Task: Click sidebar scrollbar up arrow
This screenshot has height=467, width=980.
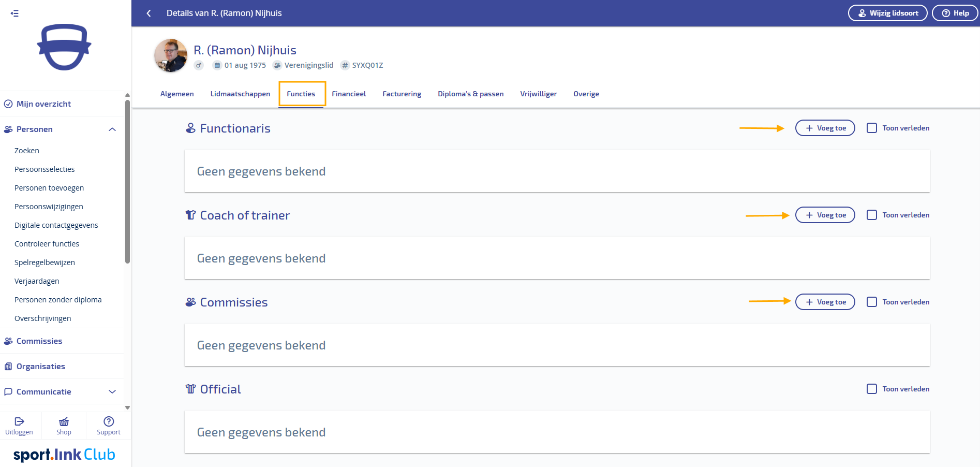Action: pyautogui.click(x=127, y=95)
